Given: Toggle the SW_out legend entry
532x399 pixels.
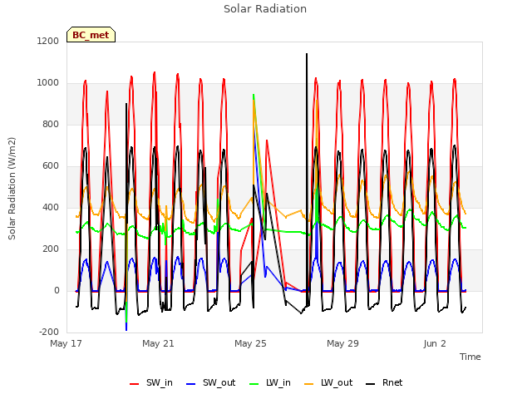Looking at the screenshot, I should tap(211, 383).
